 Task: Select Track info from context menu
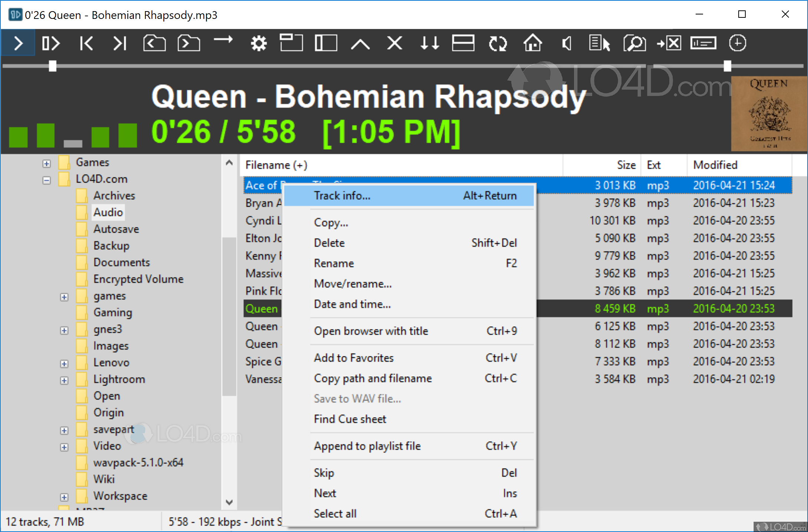click(342, 195)
